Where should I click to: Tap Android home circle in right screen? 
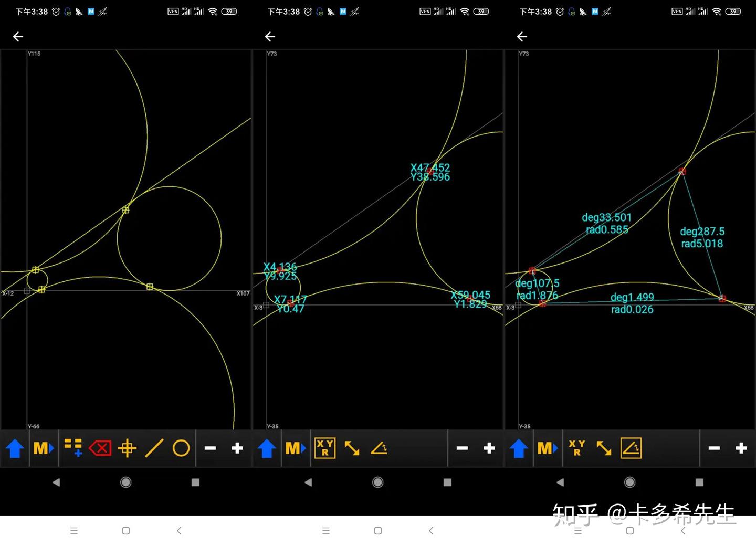pyautogui.click(x=630, y=482)
